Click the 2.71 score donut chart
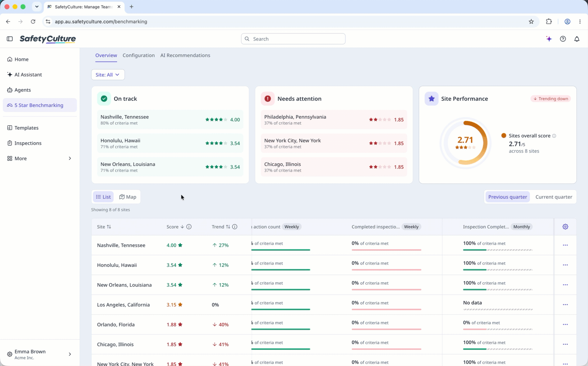The image size is (588, 366). (x=465, y=143)
